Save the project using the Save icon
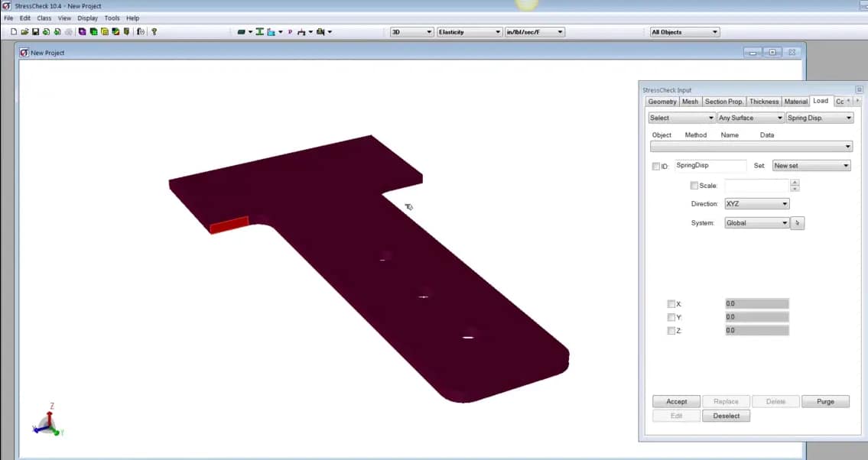The height and width of the screenshot is (460, 868). tap(34, 31)
